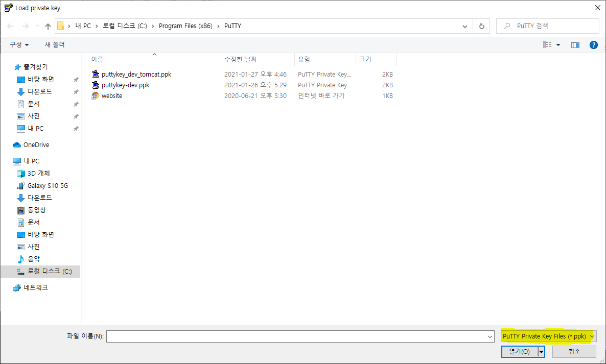The height and width of the screenshot is (364, 606).
Task: Select 로컬 디스크 (C:) in sidebar
Action: click(40, 272)
